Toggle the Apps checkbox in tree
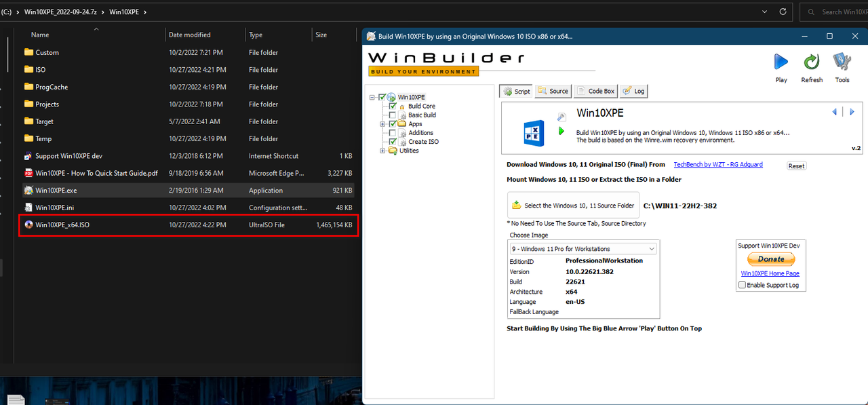The width and height of the screenshot is (868, 405). (x=393, y=123)
